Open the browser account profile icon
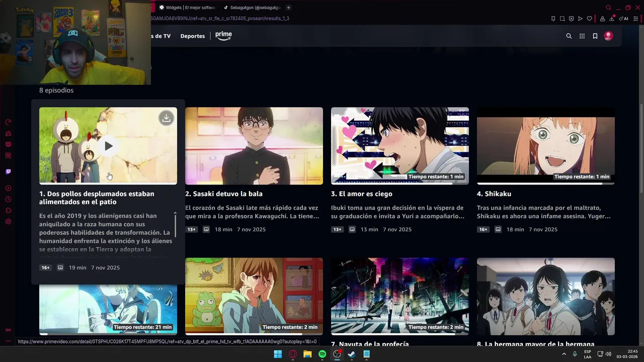Image resolution: width=644 pixels, height=362 pixels. point(603,19)
